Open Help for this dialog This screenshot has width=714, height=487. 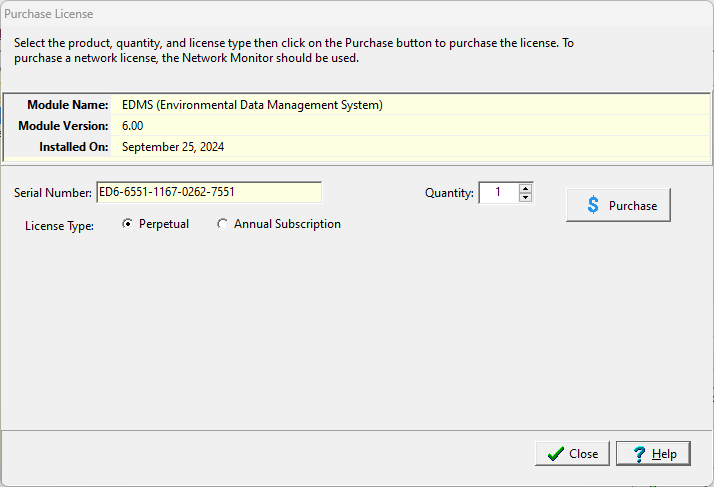point(653,454)
